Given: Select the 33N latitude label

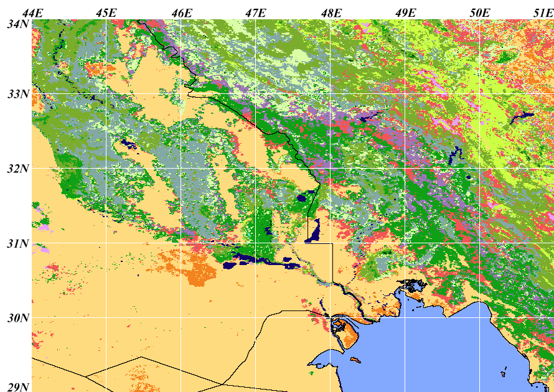Looking at the screenshot, I should click(x=17, y=95).
